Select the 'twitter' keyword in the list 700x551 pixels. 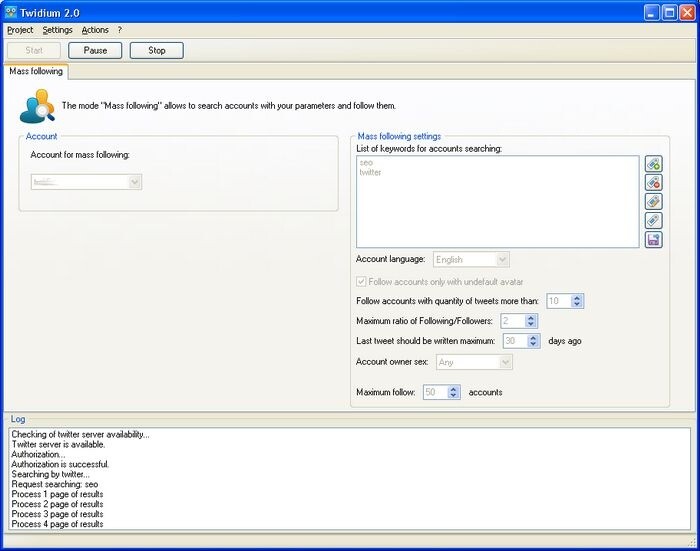(x=370, y=172)
